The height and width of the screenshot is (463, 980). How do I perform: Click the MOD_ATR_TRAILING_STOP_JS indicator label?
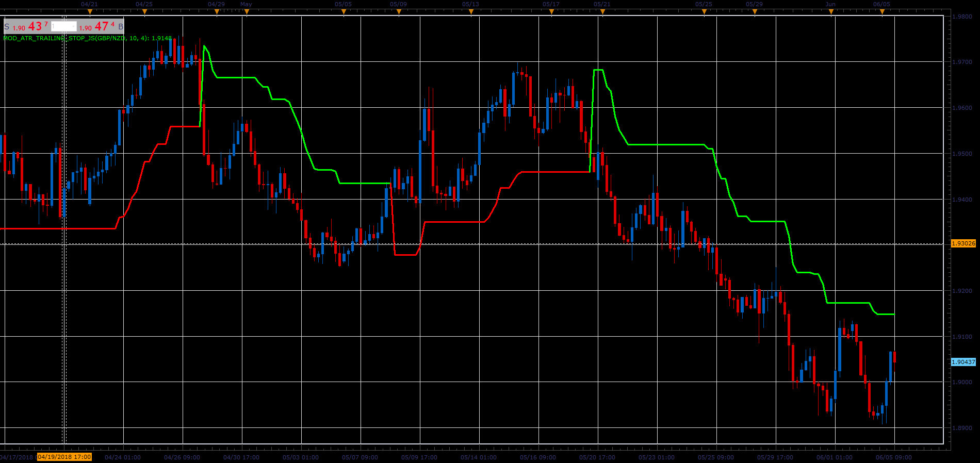pyautogui.click(x=88, y=38)
